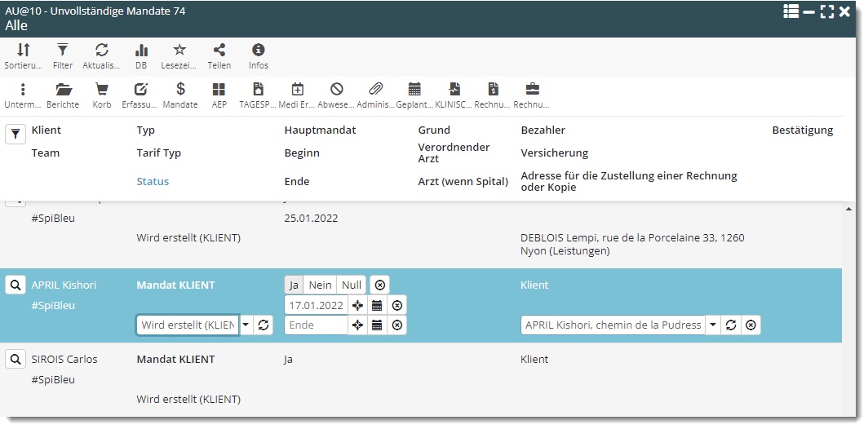Viewport: 868px width, 429px height.
Task: Open SIROIS Carlos details with magnifier
Action: pos(15,359)
